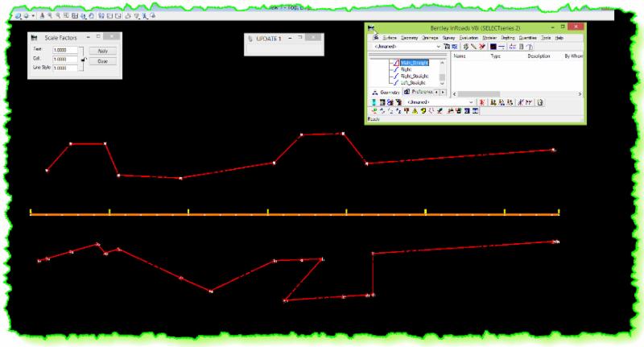Open the Surface menu in InRoads
This screenshot has width=644, height=347.
point(390,38)
